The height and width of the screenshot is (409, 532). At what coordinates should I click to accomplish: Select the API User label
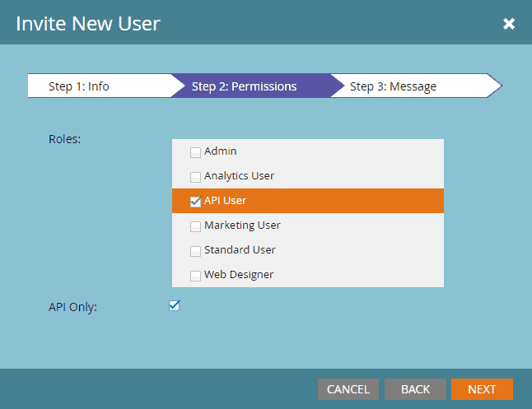click(x=225, y=201)
